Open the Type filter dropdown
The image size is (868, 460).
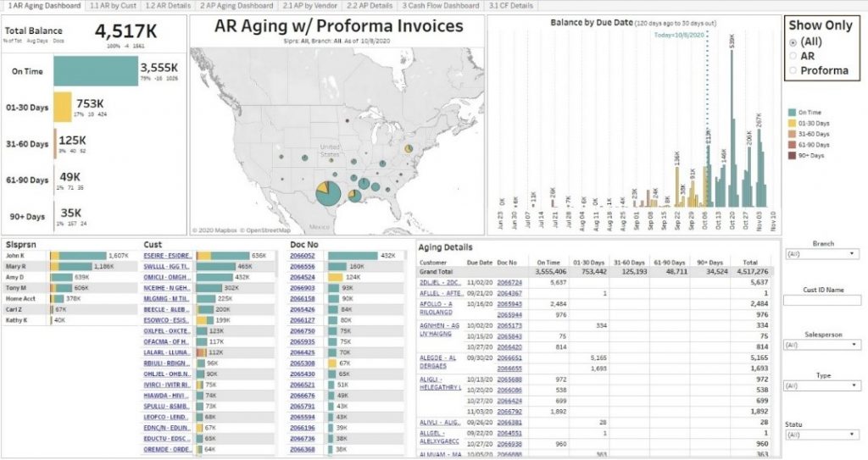822,385
